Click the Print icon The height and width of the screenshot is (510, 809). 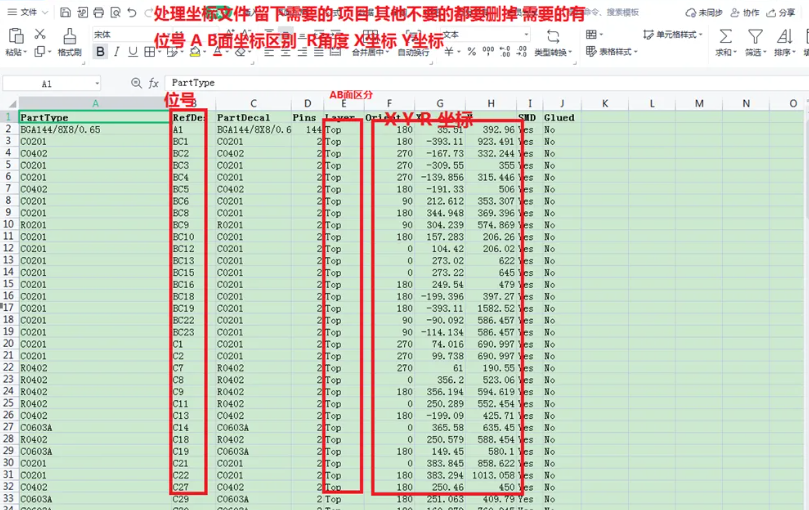click(x=98, y=13)
